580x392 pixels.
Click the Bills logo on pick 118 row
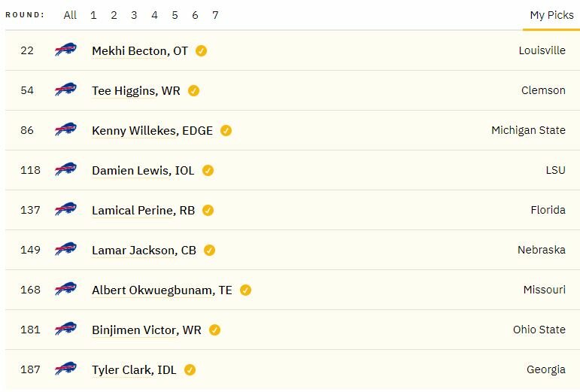[65, 170]
